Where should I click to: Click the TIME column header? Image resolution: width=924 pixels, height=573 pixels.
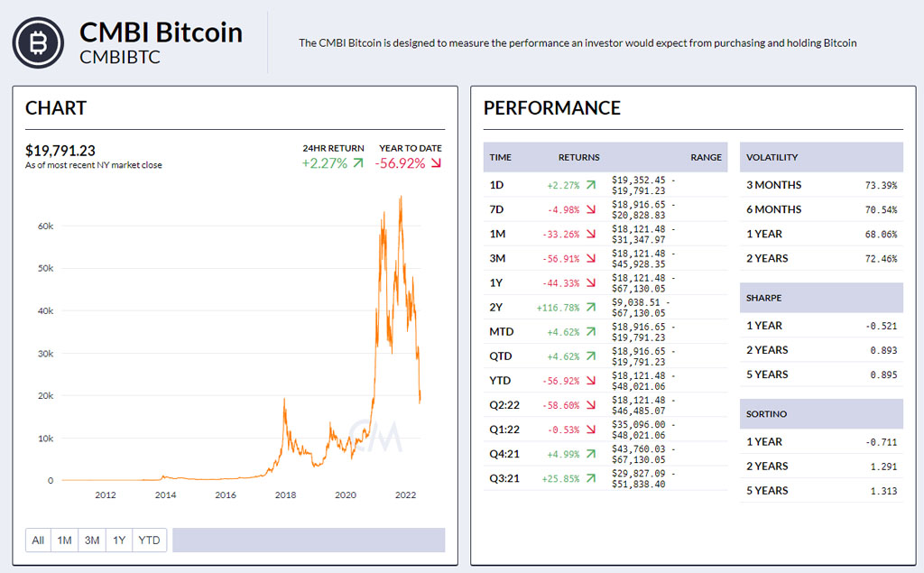coord(500,157)
